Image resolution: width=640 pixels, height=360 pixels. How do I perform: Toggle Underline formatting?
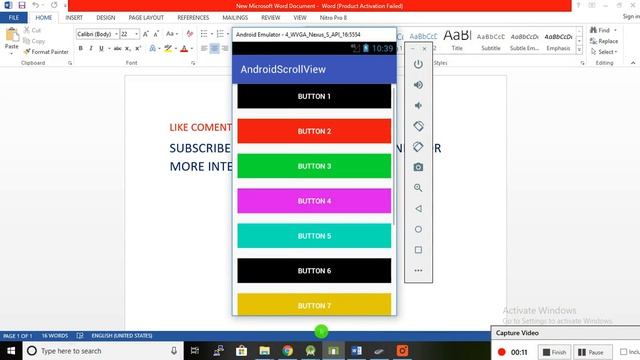[x=101, y=49]
